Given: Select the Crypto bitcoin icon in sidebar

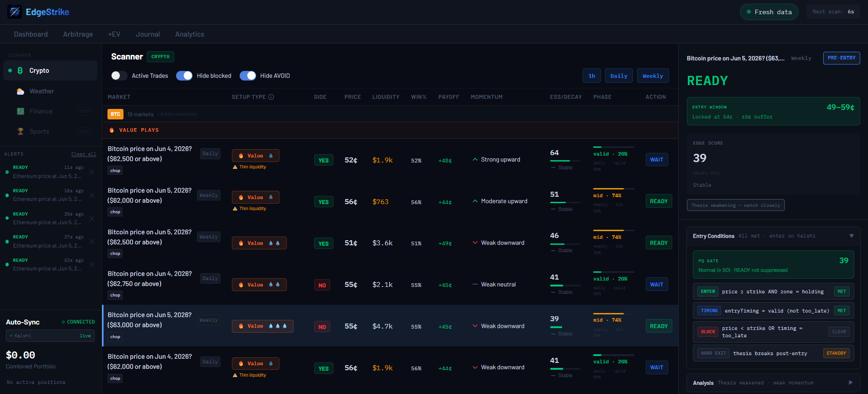Looking at the screenshot, I should pos(20,70).
